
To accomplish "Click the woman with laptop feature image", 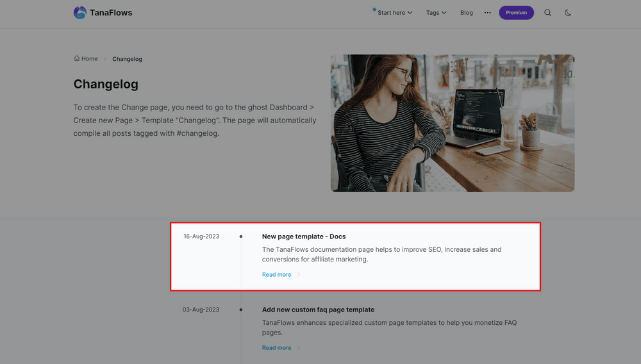I will pyautogui.click(x=453, y=123).
